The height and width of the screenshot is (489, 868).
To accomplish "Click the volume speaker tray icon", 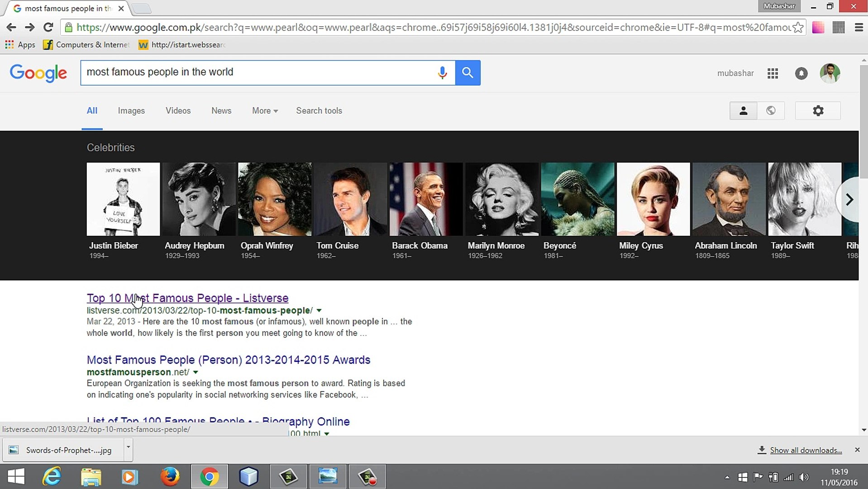I will (804, 477).
